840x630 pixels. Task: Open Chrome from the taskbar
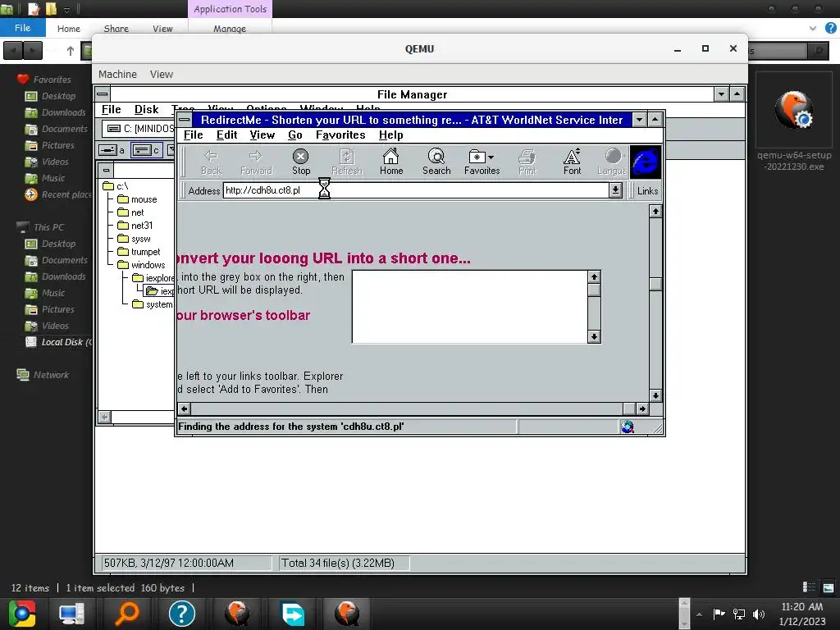(22, 614)
